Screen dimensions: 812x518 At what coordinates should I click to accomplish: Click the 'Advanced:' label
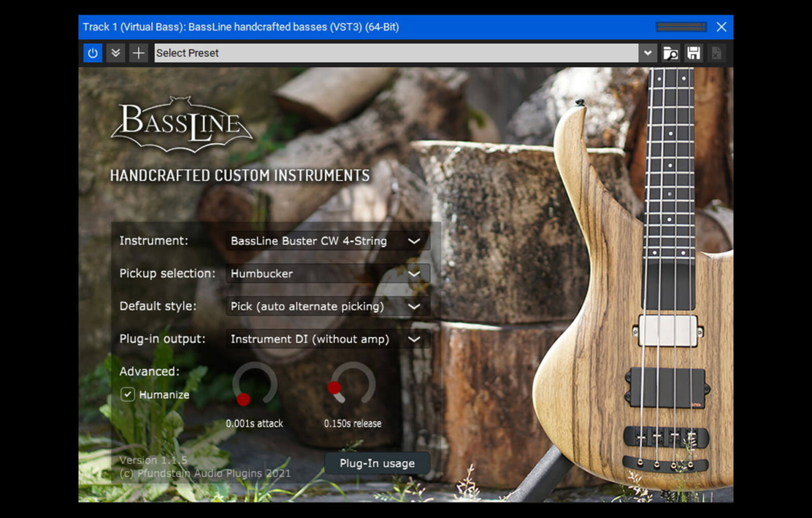[149, 371]
